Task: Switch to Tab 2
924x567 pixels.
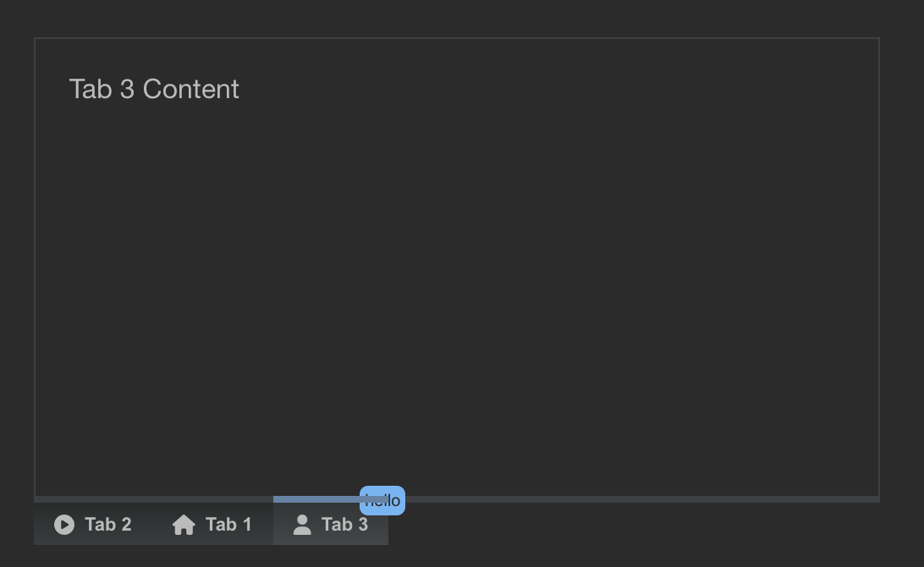Action: tap(93, 525)
